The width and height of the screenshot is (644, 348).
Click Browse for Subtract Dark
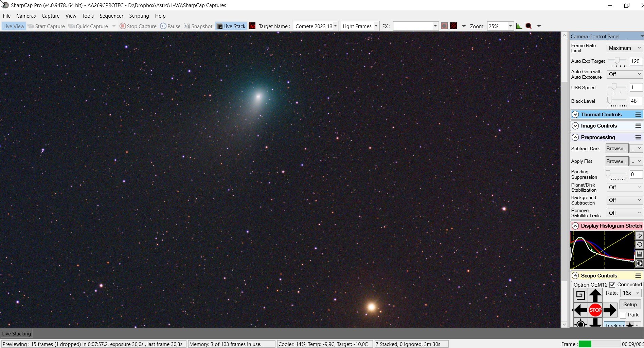coord(617,149)
